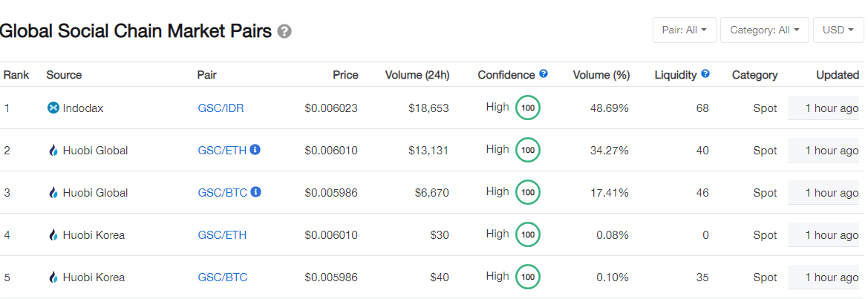Open Huobi Global source in row 3

coord(95,193)
